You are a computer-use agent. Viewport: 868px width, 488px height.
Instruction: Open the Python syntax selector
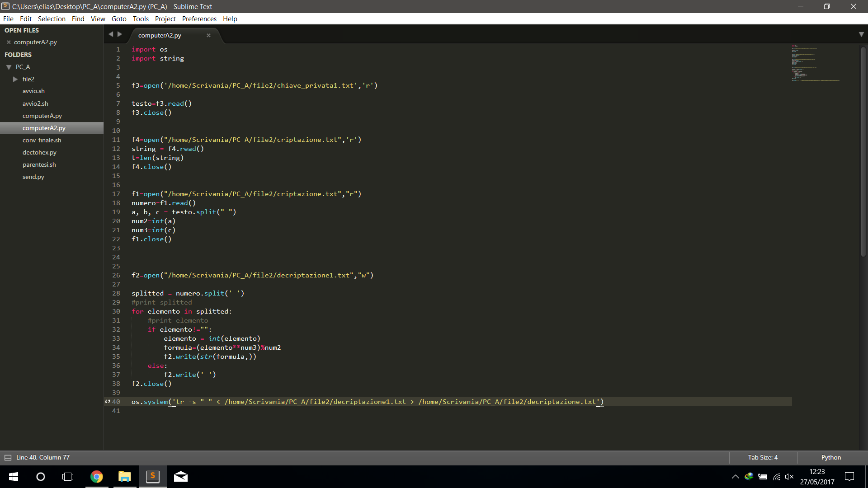(831, 458)
